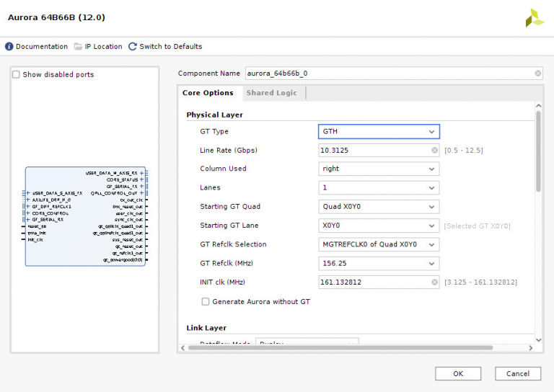Select the Core Options tab
The height and width of the screenshot is (392, 554).
(x=208, y=93)
